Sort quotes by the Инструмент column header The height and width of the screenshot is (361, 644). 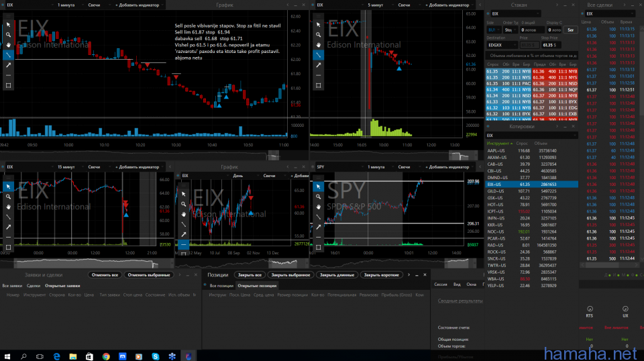(498, 144)
